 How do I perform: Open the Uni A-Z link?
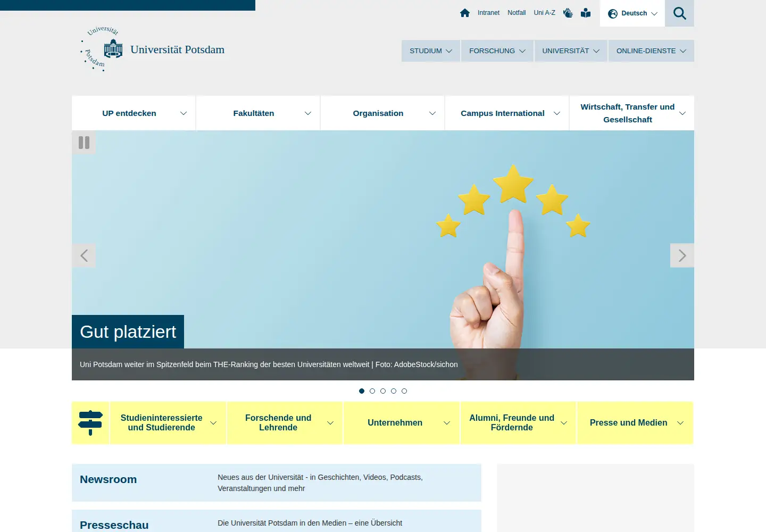(544, 13)
